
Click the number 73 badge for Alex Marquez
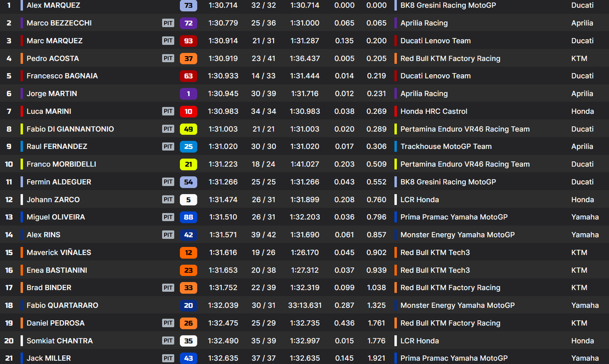tap(188, 5)
